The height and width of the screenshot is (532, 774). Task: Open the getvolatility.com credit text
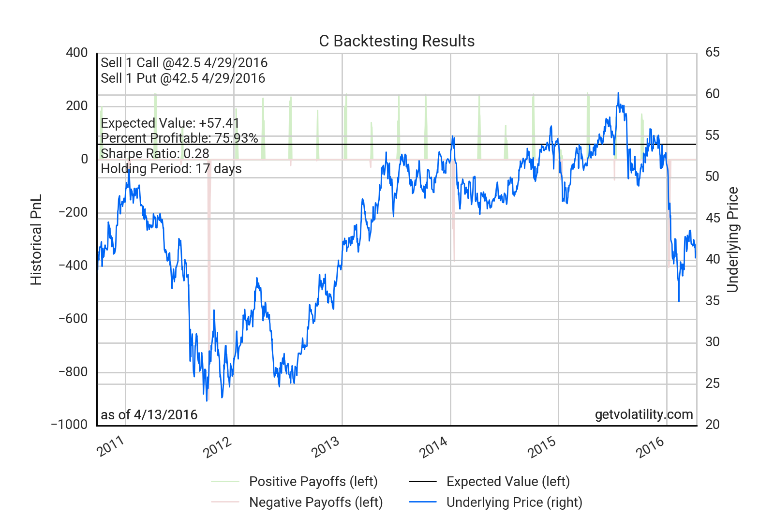644,414
